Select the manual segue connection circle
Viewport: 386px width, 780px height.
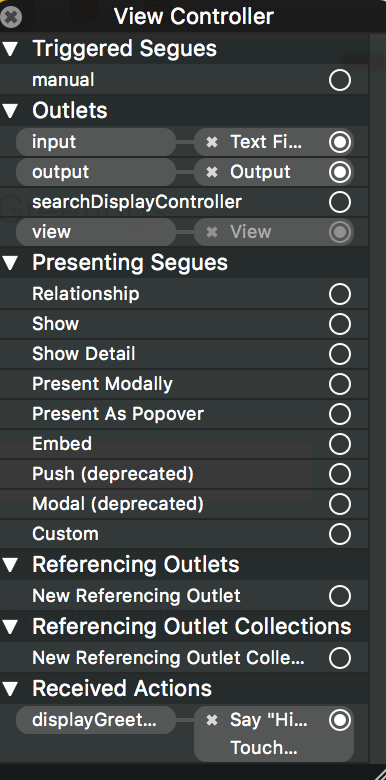click(340, 80)
